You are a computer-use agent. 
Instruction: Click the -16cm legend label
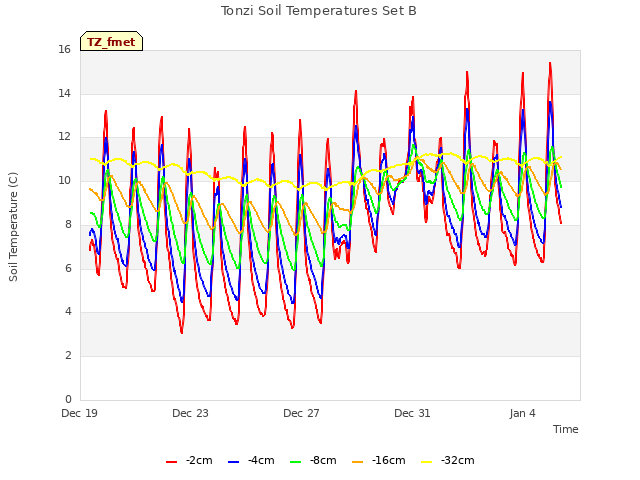click(389, 460)
